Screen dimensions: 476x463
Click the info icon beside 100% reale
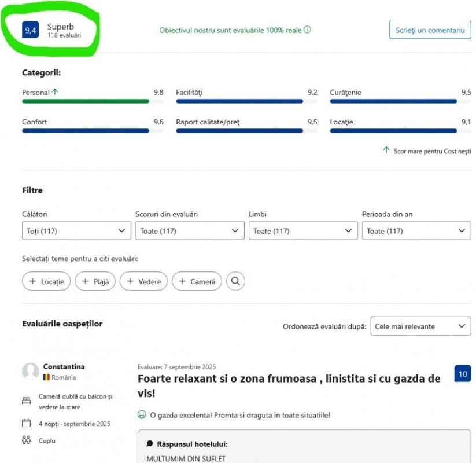point(307,30)
